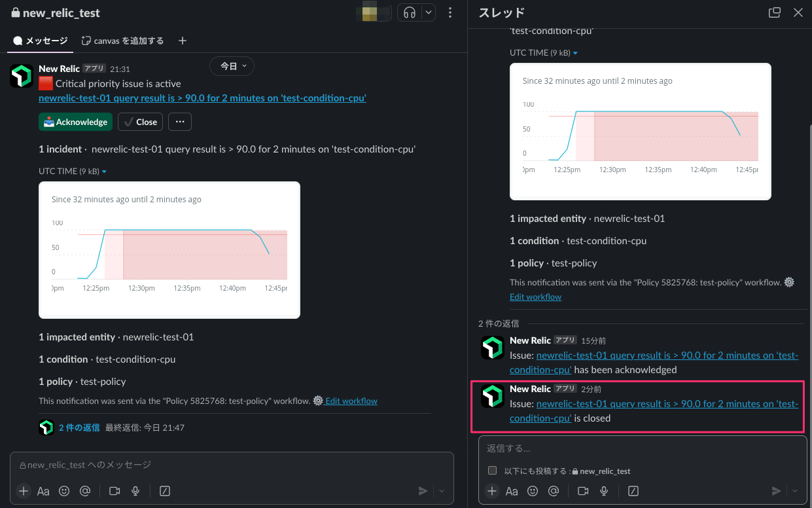Click the 返信する reply input field

tap(641, 448)
